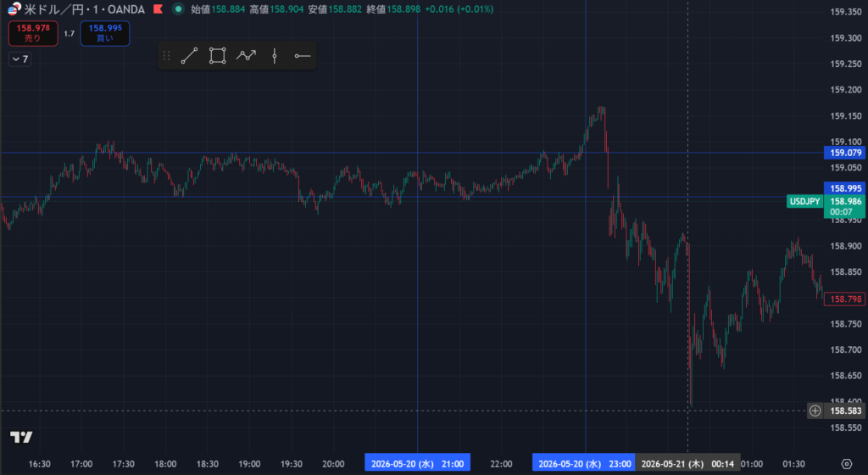Click the 22:00 time axis label
This screenshot has width=868, height=475.
click(501, 464)
